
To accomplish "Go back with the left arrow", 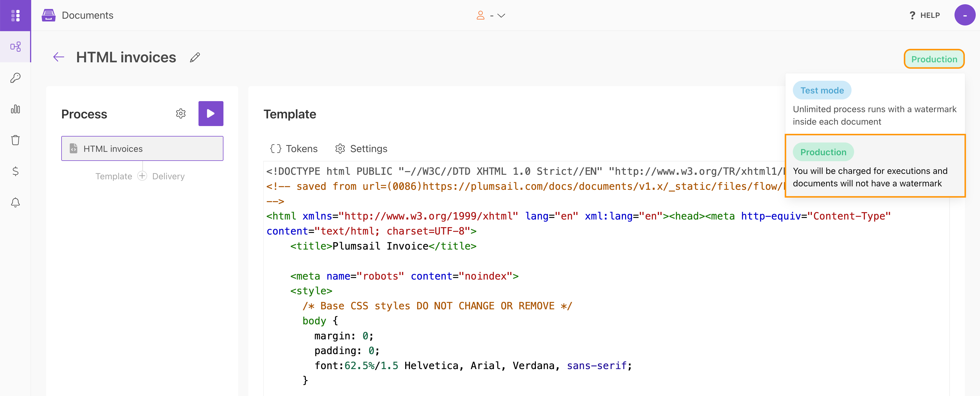I will click(59, 58).
